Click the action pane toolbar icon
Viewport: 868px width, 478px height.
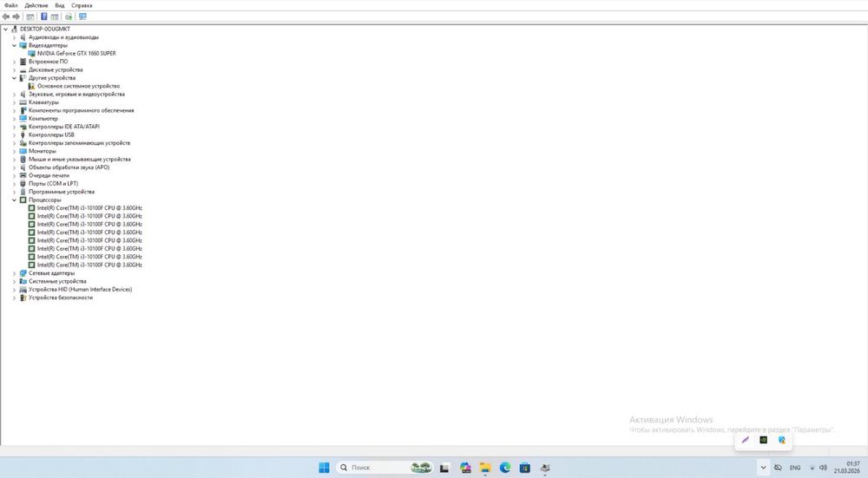coord(55,16)
